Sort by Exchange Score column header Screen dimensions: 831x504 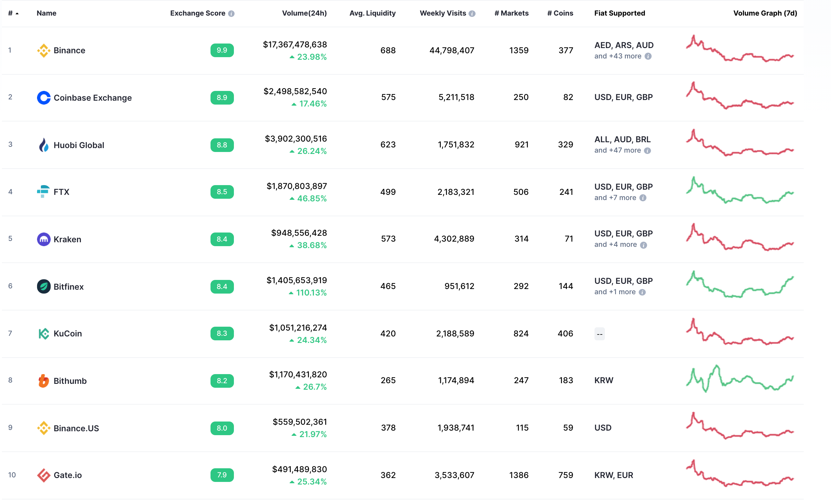click(x=198, y=13)
